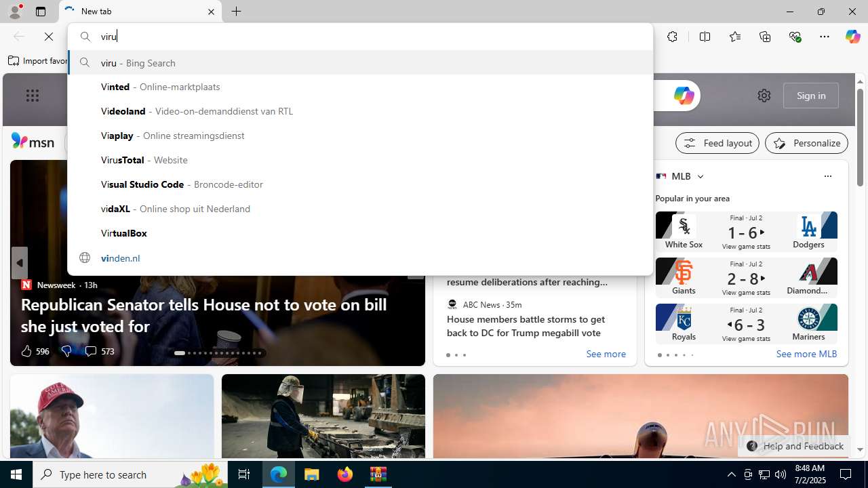Click the Personalize button
The width and height of the screenshot is (868, 488).
806,143
